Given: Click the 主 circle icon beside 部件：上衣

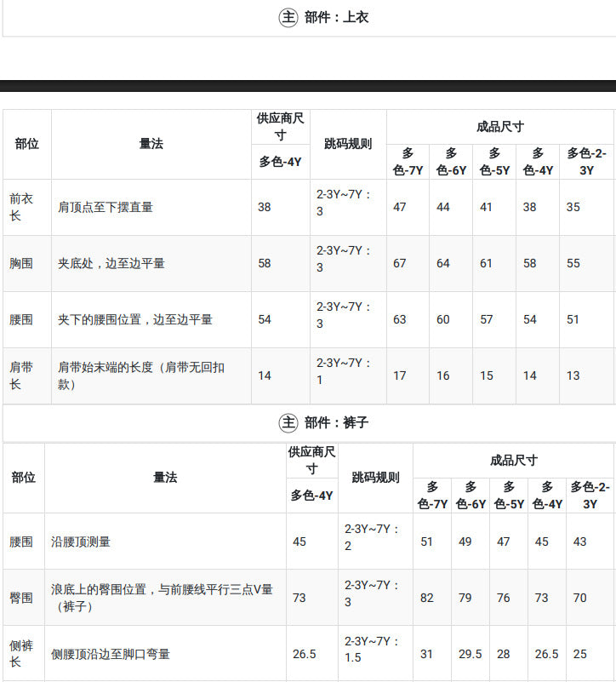Looking at the screenshot, I should [x=288, y=17].
